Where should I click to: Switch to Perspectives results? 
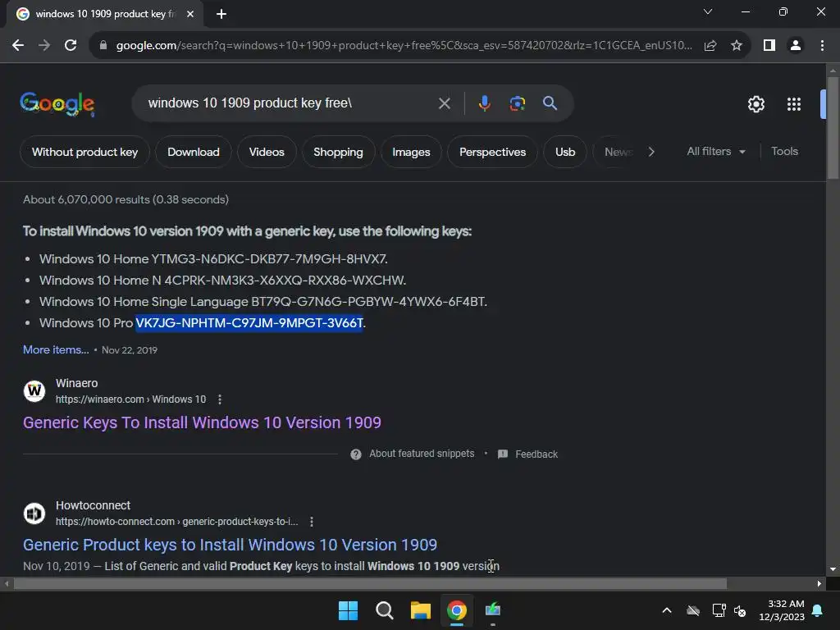(492, 152)
